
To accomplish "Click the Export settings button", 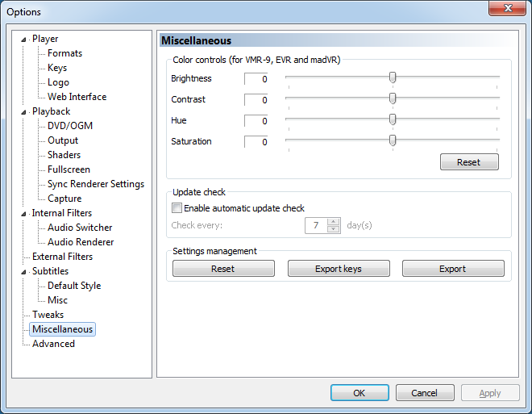I will point(453,269).
